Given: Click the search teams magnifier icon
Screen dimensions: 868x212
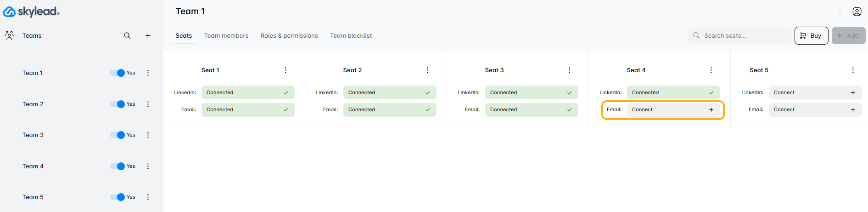Looking at the screenshot, I should coord(127,35).
